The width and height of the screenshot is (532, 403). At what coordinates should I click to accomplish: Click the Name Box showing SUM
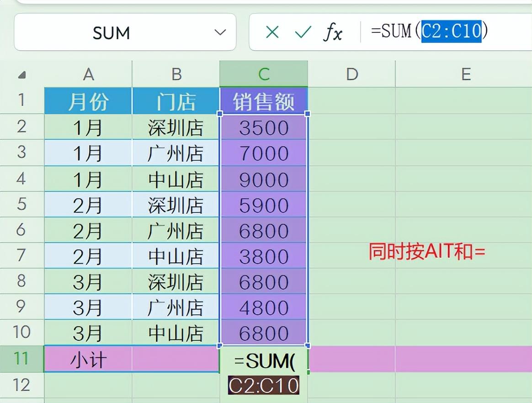[x=125, y=32]
